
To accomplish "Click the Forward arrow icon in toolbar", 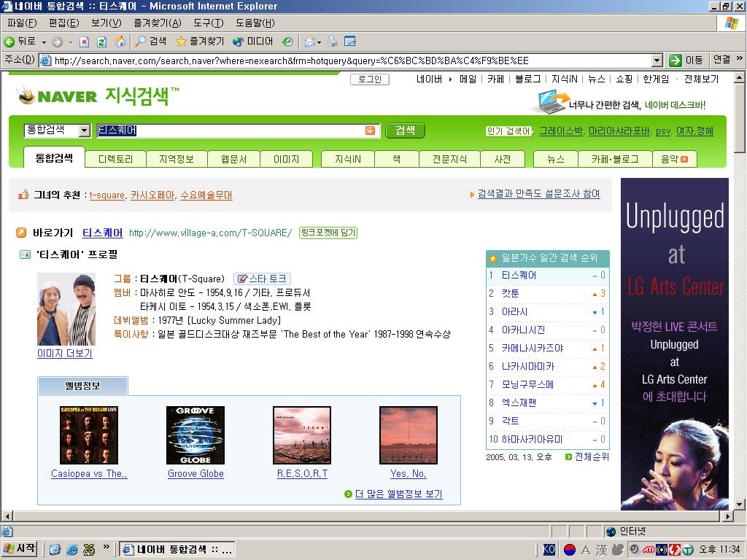I will click(57, 42).
